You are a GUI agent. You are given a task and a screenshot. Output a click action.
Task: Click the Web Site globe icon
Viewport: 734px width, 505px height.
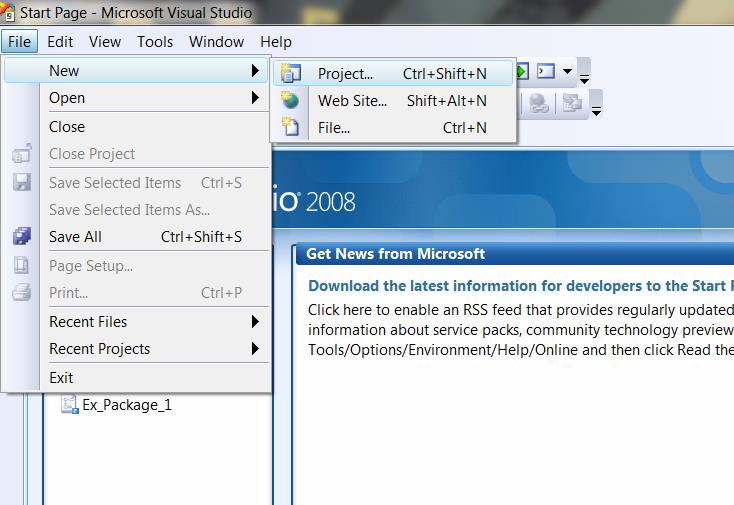click(x=291, y=100)
